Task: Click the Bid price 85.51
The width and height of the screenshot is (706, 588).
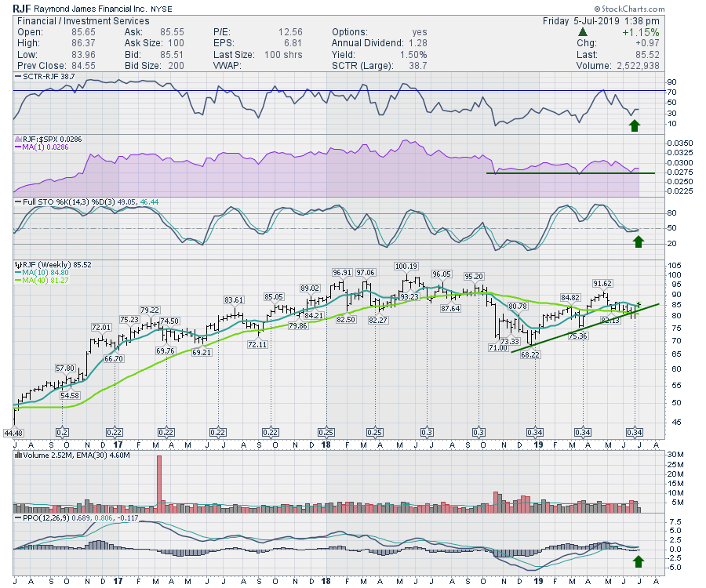Action: tap(172, 54)
